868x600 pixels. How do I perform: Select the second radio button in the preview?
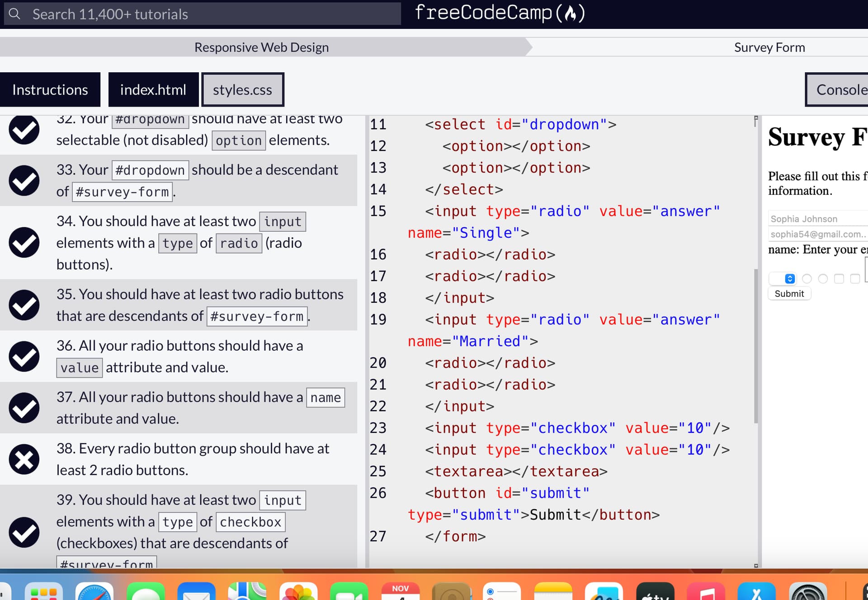coord(823,279)
